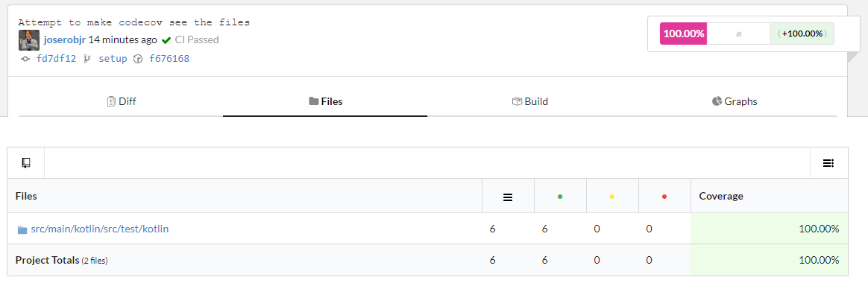This screenshot has width=868, height=286.
Task: Open the src/main/kotlin/src/test/kotlin folder link
Action: [x=100, y=229]
